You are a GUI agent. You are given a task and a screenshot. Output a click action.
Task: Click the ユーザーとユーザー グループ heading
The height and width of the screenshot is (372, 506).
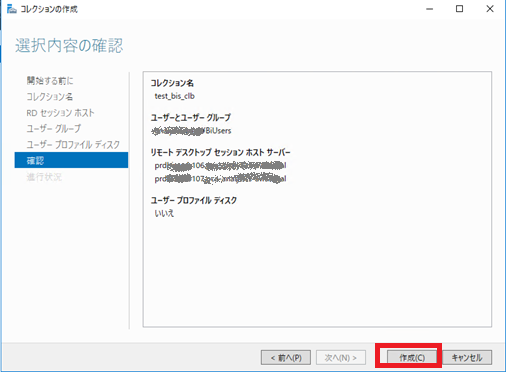pos(191,118)
